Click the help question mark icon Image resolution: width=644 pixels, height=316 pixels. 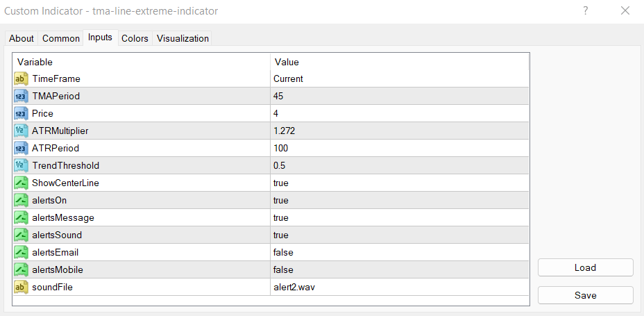586,10
